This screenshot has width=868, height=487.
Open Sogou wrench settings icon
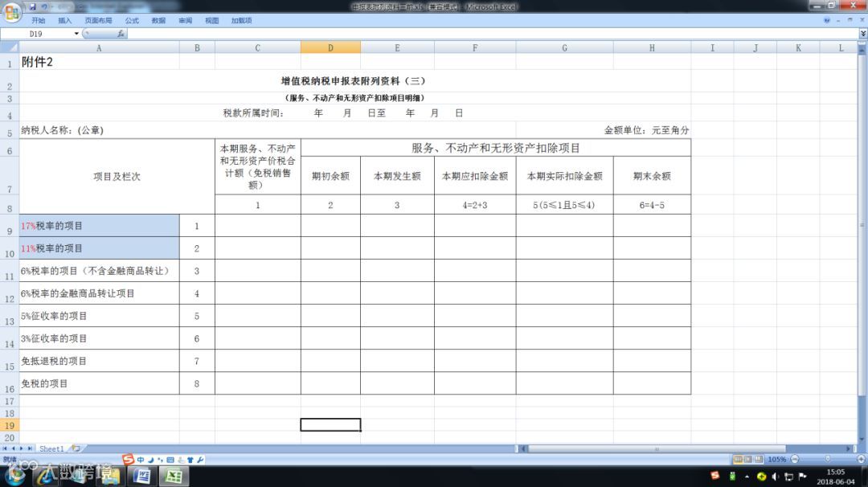click(200, 460)
